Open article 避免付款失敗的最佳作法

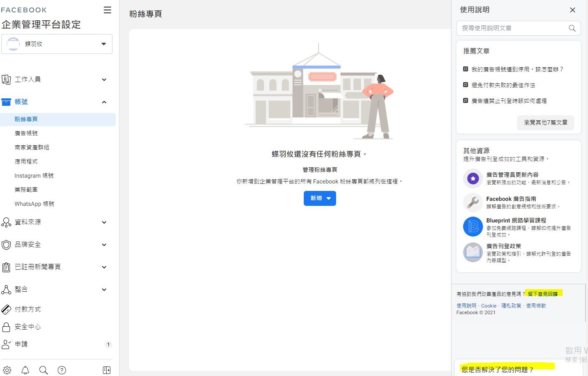[x=503, y=85]
